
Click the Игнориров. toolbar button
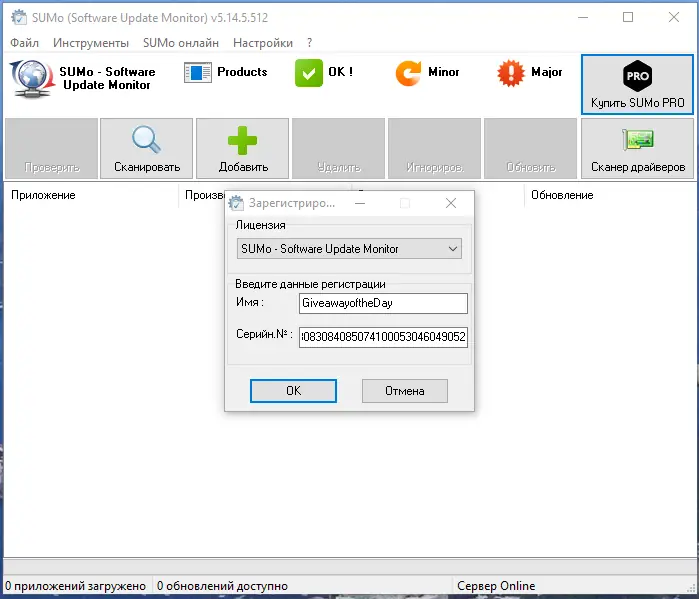tap(435, 148)
